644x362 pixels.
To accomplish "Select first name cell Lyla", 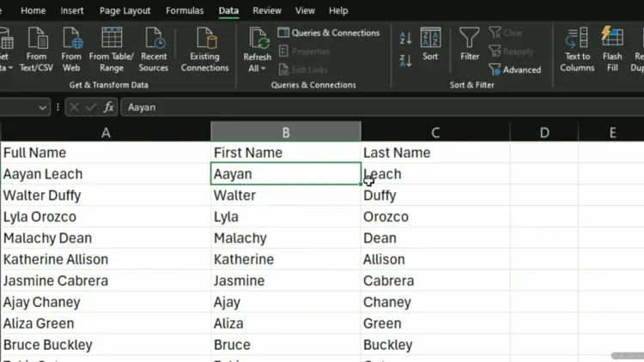I will pyautogui.click(x=286, y=217).
